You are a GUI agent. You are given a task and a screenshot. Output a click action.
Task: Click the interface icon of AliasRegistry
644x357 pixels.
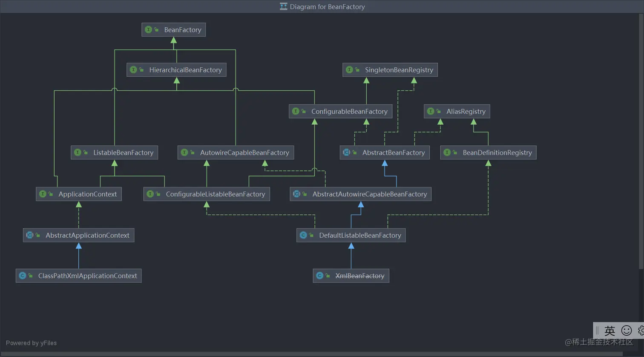(x=431, y=111)
